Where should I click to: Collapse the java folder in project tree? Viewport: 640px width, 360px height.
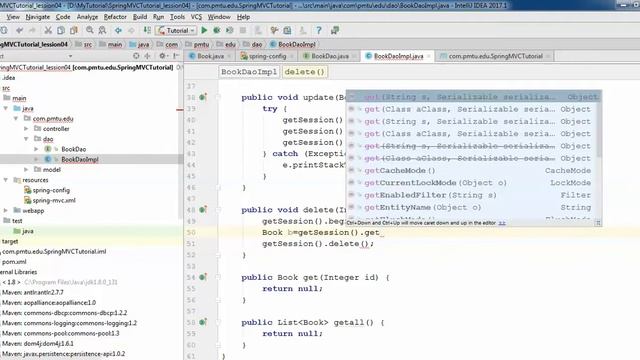(6, 108)
